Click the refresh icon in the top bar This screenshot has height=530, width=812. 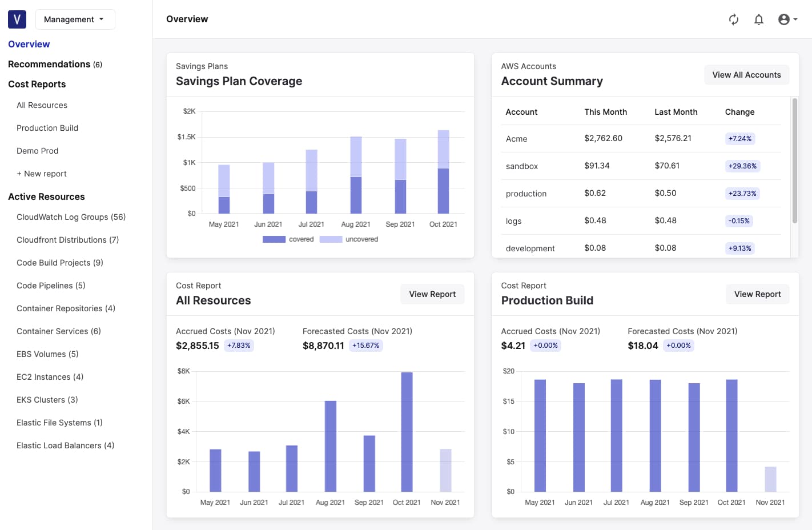point(734,19)
